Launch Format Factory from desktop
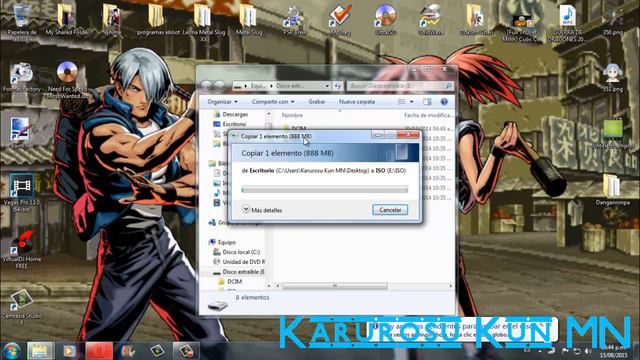 (x=22, y=77)
